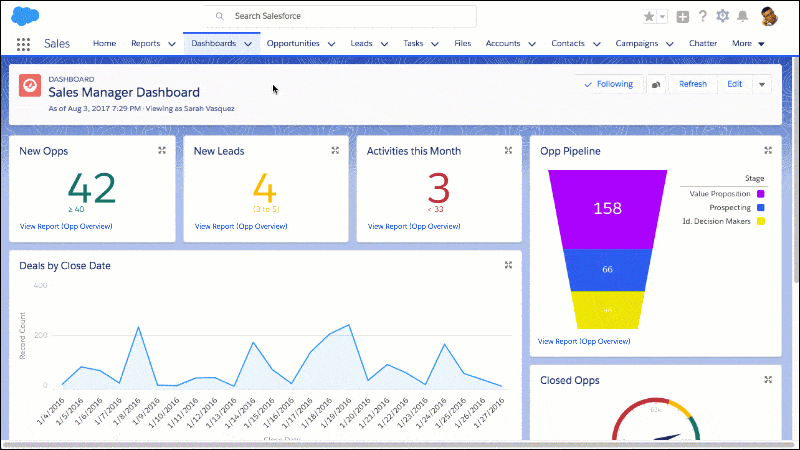Viewport: 800px width, 450px height.
Task: Toggle the Following button off
Action: 609,84
